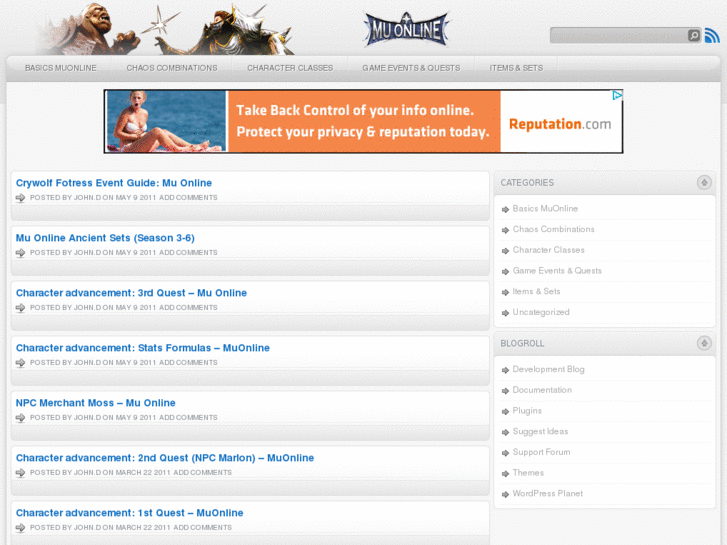
Task: Click arrow bullet next to Character Classes category
Action: [x=505, y=251]
